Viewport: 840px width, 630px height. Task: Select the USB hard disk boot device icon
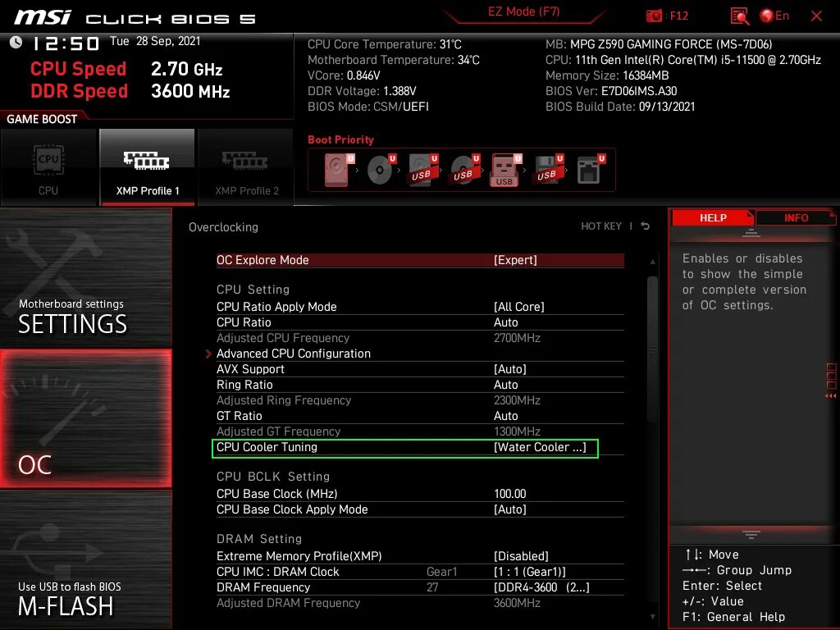click(x=422, y=171)
